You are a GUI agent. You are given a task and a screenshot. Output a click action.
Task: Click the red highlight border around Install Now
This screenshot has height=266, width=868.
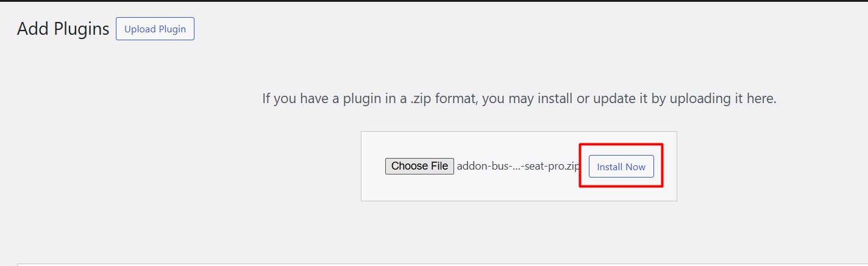pyautogui.click(x=621, y=145)
